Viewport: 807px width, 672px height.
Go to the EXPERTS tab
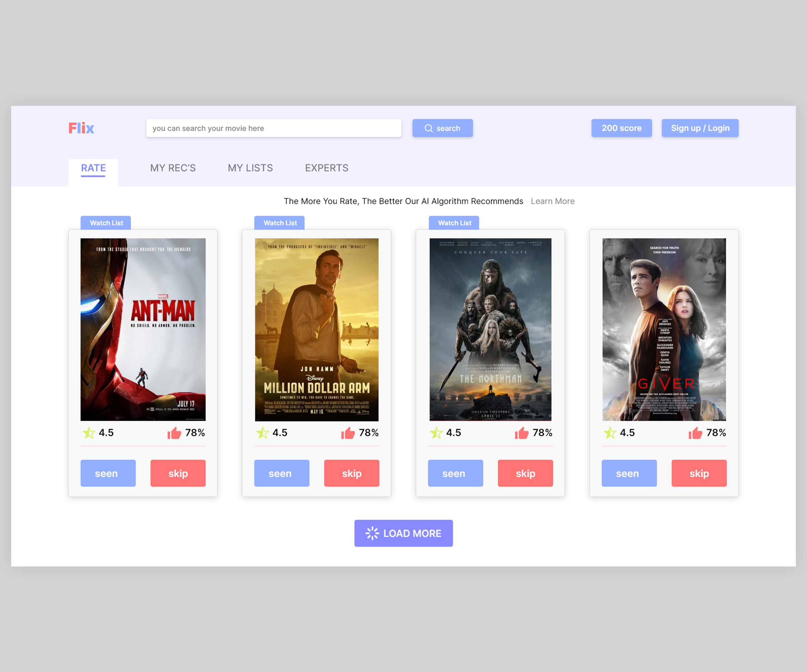326,168
